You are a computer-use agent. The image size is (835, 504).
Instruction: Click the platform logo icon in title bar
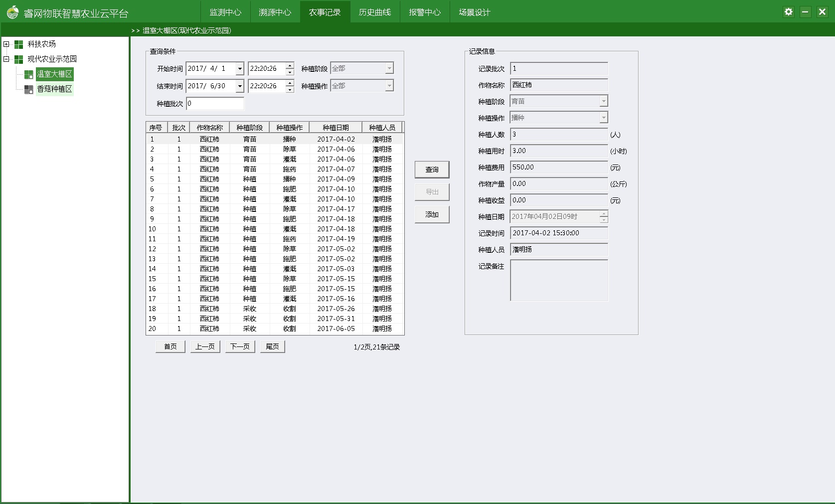tap(12, 12)
